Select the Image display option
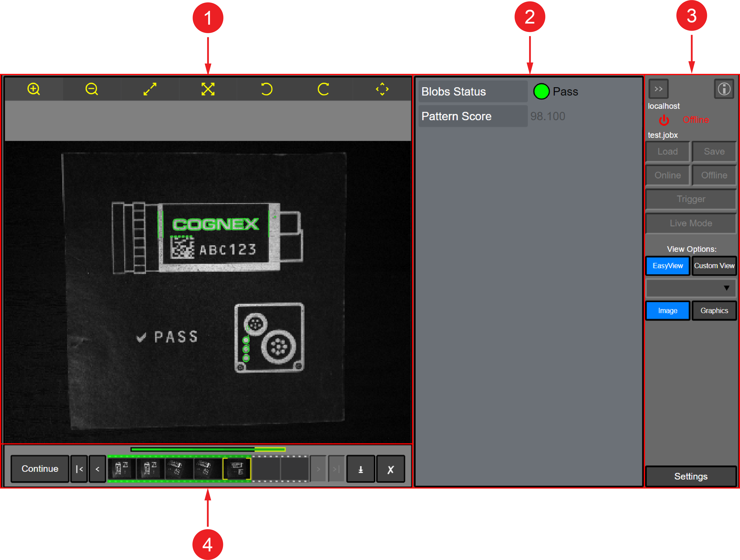Screen dimensions: 740x560 pos(667,311)
